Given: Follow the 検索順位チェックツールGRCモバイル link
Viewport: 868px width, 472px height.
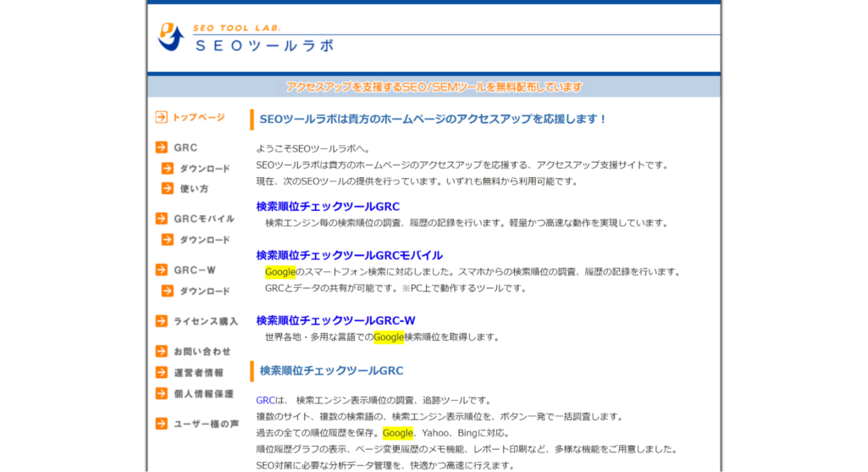Looking at the screenshot, I should (x=349, y=255).
